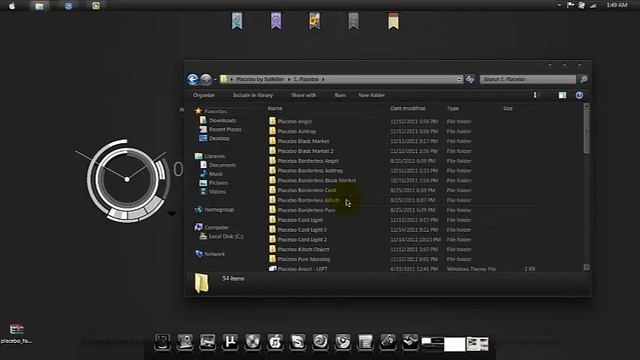The image size is (640, 360).
Task: Click the Explorer forward arrow button
Action: tap(206, 79)
